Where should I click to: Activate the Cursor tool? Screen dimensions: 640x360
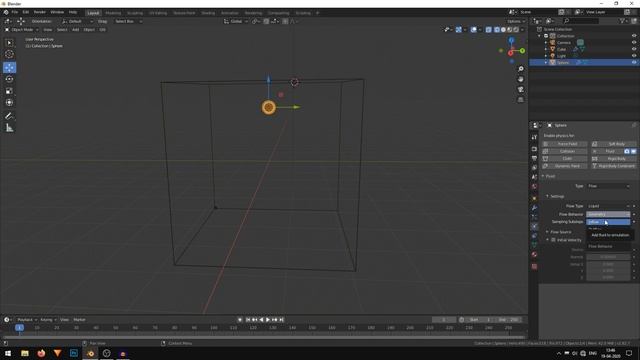[x=9, y=54]
